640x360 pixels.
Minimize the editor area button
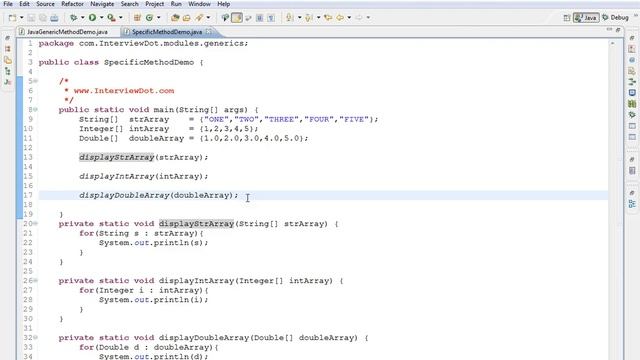pos(609,30)
